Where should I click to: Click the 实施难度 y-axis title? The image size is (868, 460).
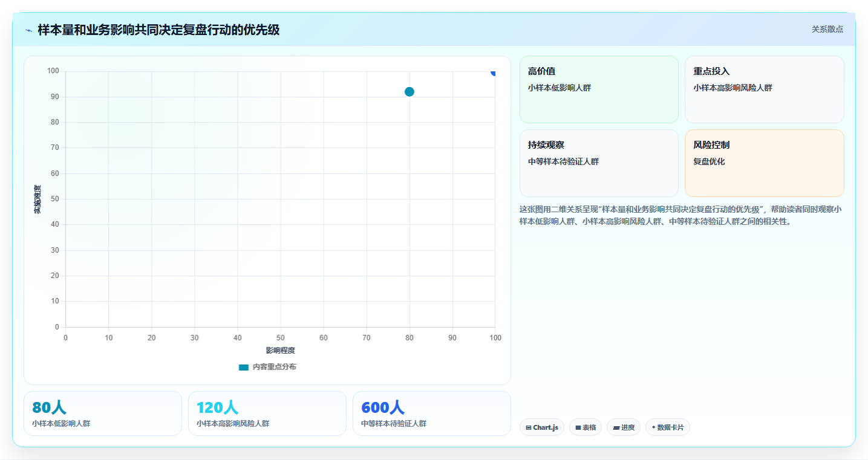coord(38,199)
